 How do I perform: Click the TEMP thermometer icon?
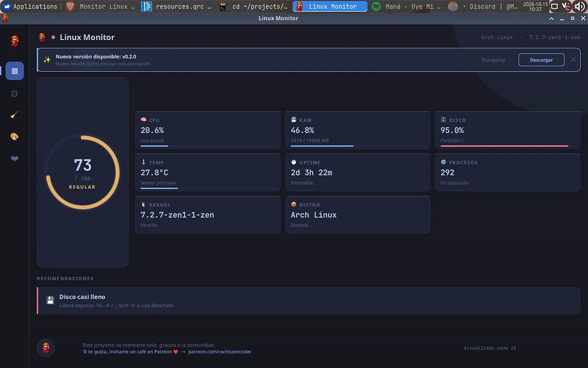(x=143, y=162)
